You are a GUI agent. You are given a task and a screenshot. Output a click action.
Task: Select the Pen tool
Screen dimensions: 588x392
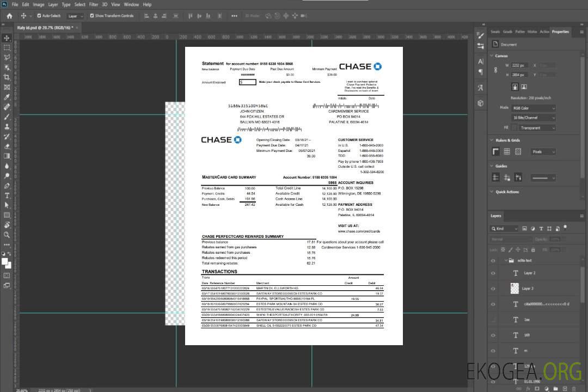7,186
